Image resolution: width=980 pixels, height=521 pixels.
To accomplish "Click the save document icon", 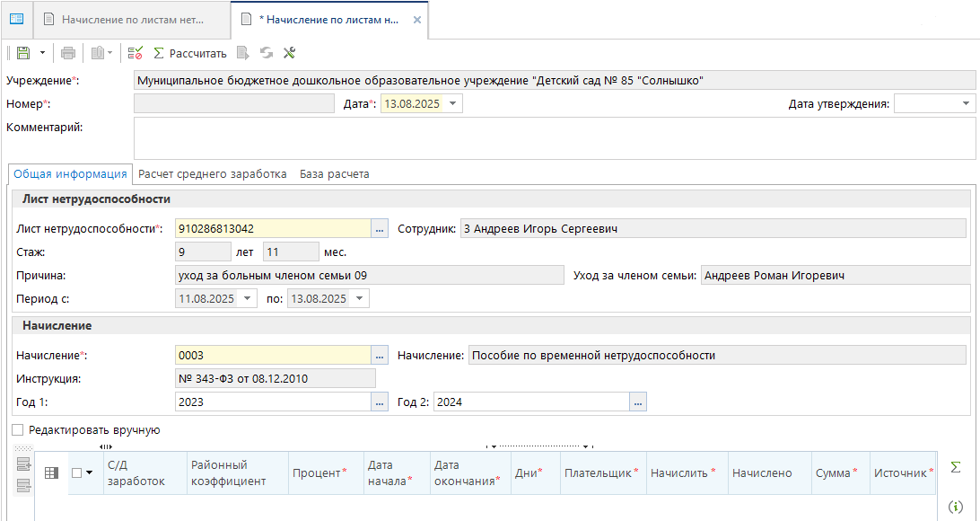I will click(22, 53).
